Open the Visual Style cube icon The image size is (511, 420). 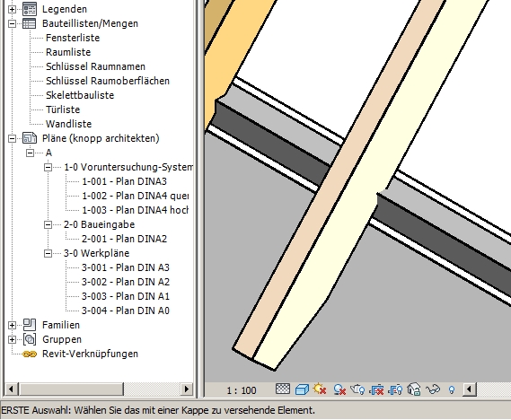coord(302,389)
